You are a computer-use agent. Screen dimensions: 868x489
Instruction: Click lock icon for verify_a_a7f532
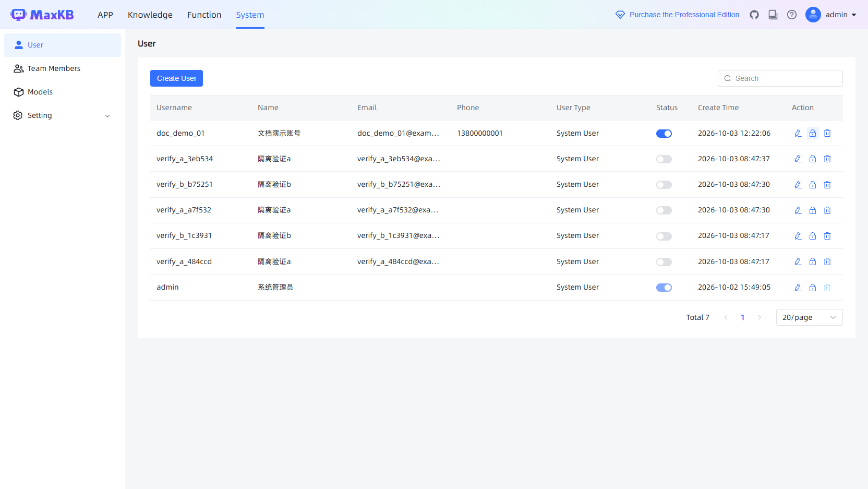(813, 210)
